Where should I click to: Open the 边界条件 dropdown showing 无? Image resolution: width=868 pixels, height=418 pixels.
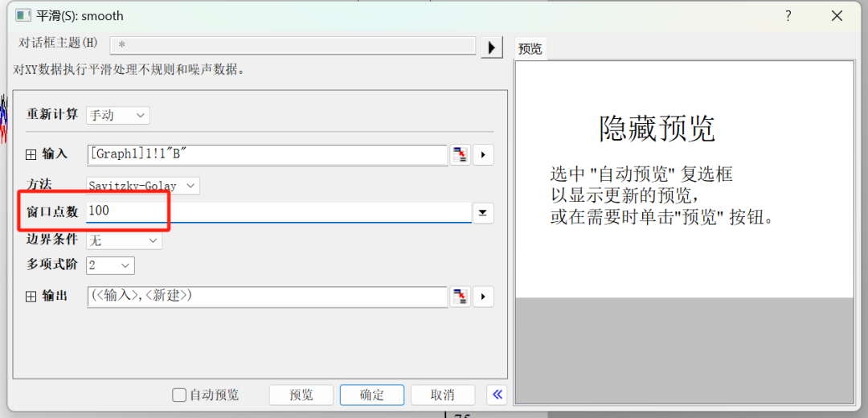[124, 241]
